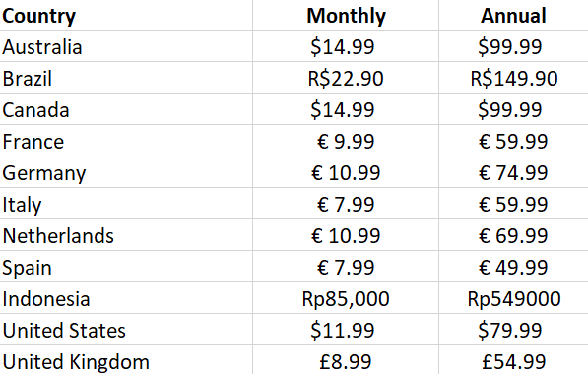Select Indonesia annual price Rp549000

pos(513,298)
